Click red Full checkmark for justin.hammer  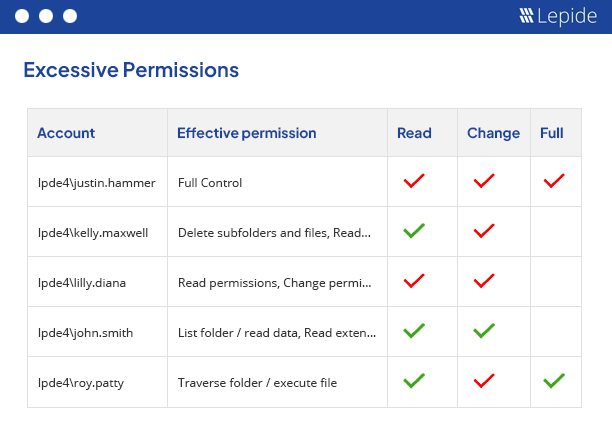click(x=554, y=182)
